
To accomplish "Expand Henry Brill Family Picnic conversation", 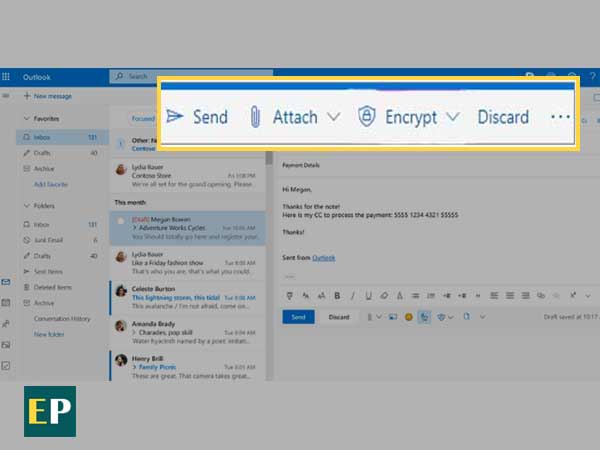I will click(x=135, y=367).
